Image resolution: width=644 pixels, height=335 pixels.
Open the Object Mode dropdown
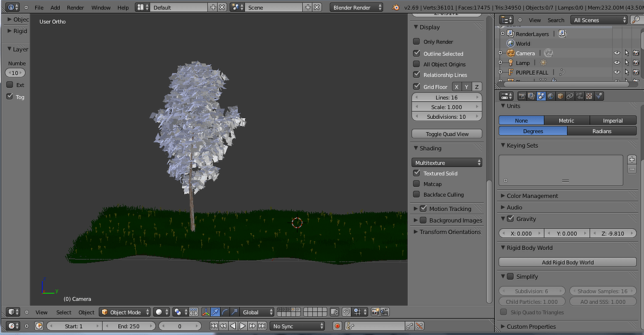point(125,312)
